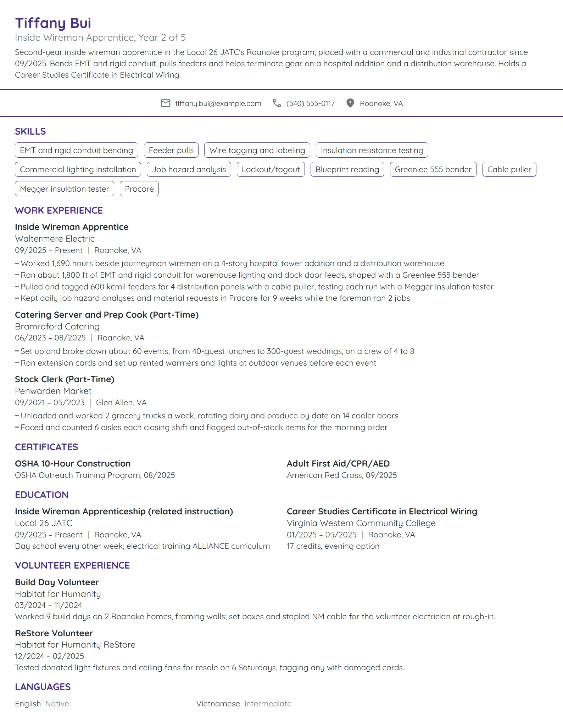Select the Megger insulation tester tag

pyautogui.click(x=65, y=189)
